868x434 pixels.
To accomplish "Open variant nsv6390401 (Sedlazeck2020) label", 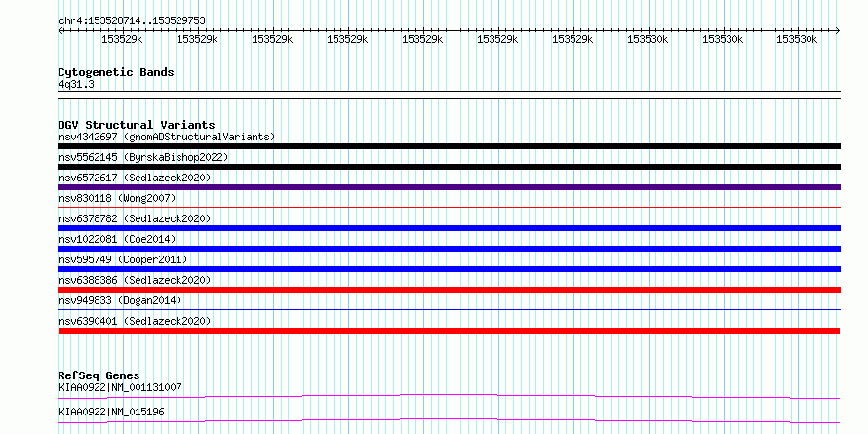I will click(135, 321).
